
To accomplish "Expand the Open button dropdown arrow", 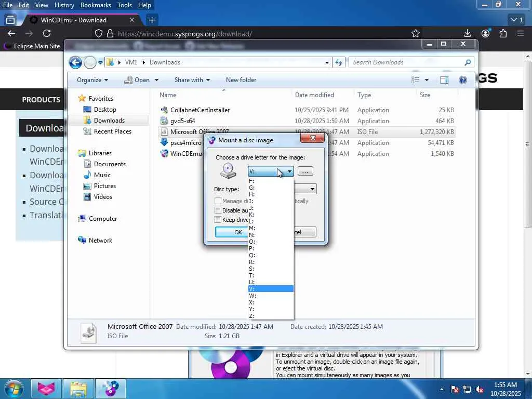I will [156, 80].
